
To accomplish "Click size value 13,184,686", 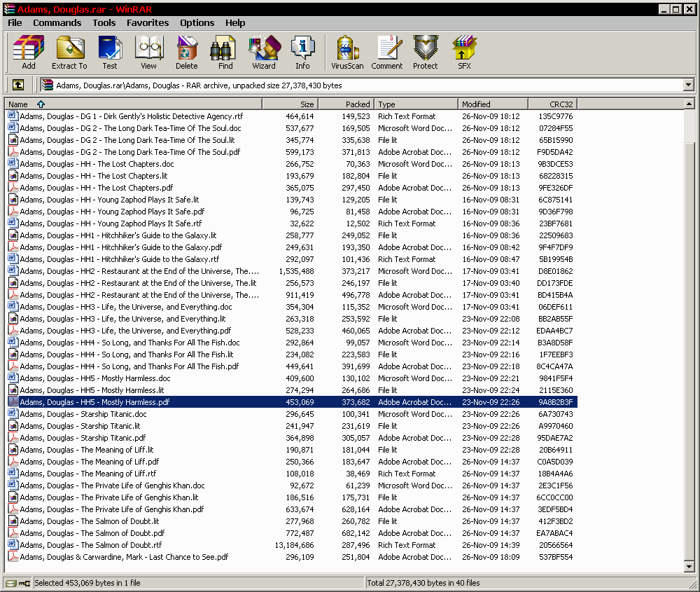I will pyautogui.click(x=294, y=545).
